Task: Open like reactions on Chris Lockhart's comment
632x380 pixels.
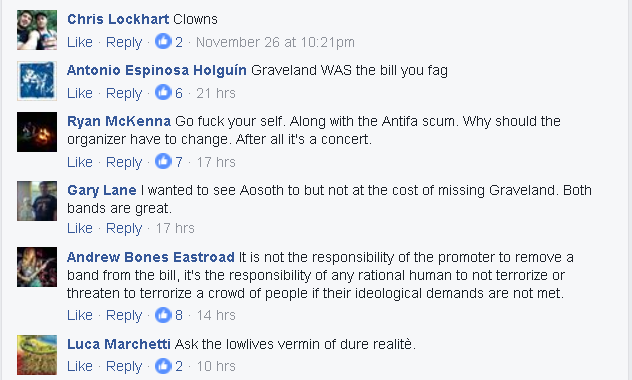Action: (169, 42)
